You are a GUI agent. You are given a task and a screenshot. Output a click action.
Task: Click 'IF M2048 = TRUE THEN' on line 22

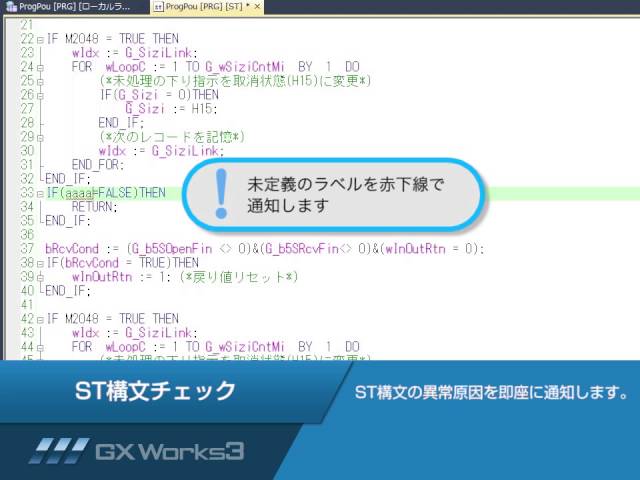(x=113, y=39)
